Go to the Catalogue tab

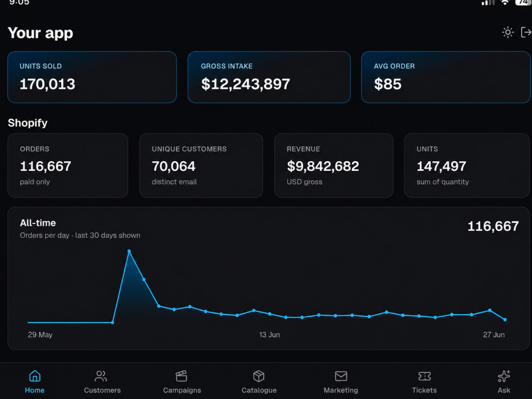(x=259, y=381)
